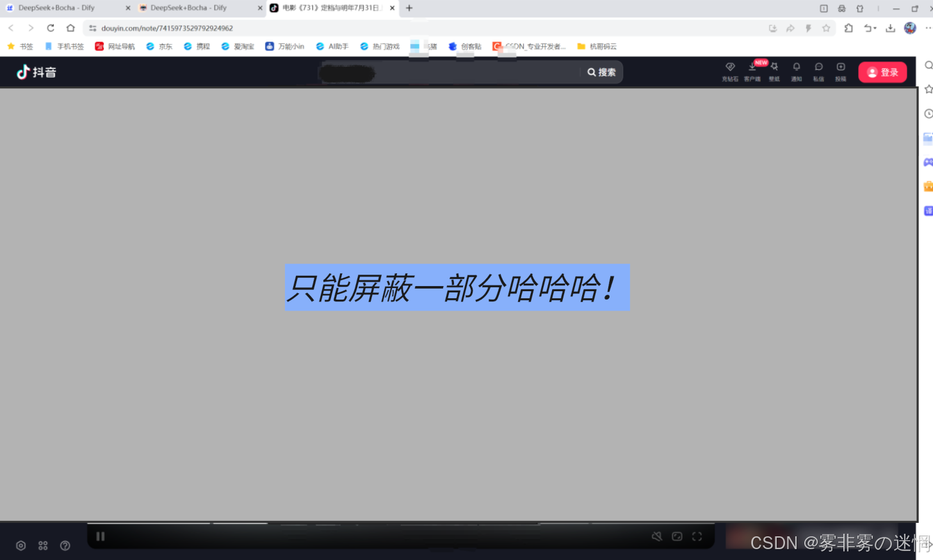Unmute the video player sound

pyautogui.click(x=657, y=536)
